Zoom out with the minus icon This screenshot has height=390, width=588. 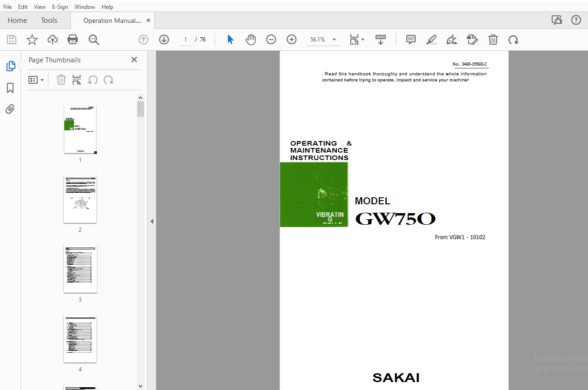coord(271,40)
